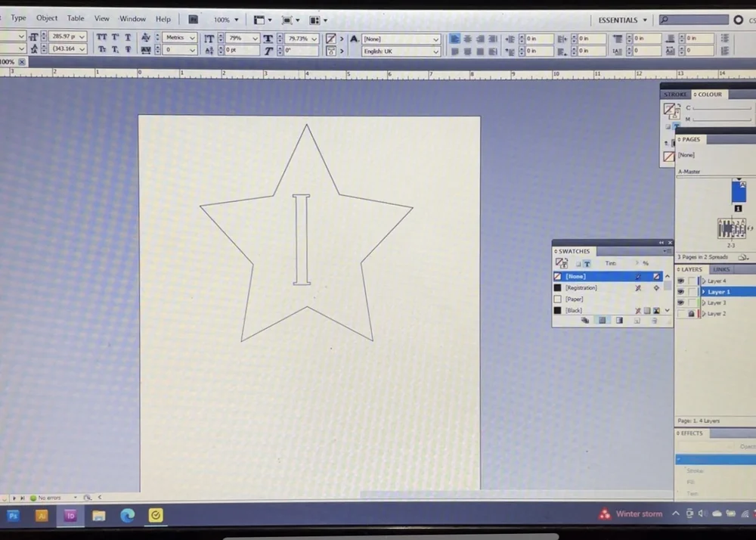756x540 pixels.
Task: Apply Subscript formatting icon
Action: (115, 49)
